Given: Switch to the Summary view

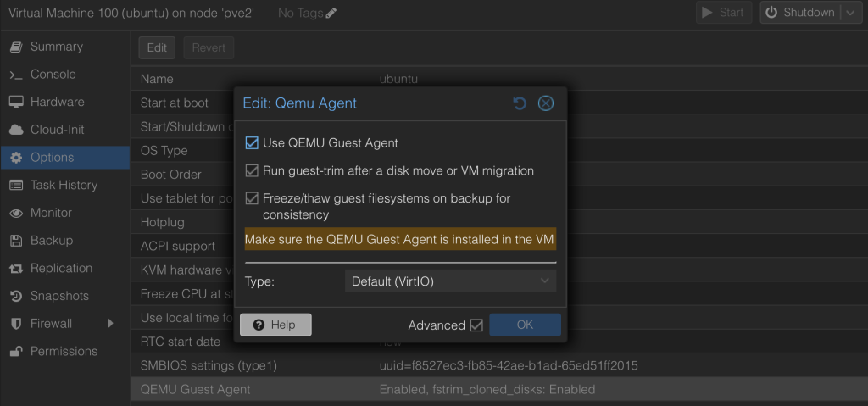Looking at the screenshot, I should [x=56, y=47].
